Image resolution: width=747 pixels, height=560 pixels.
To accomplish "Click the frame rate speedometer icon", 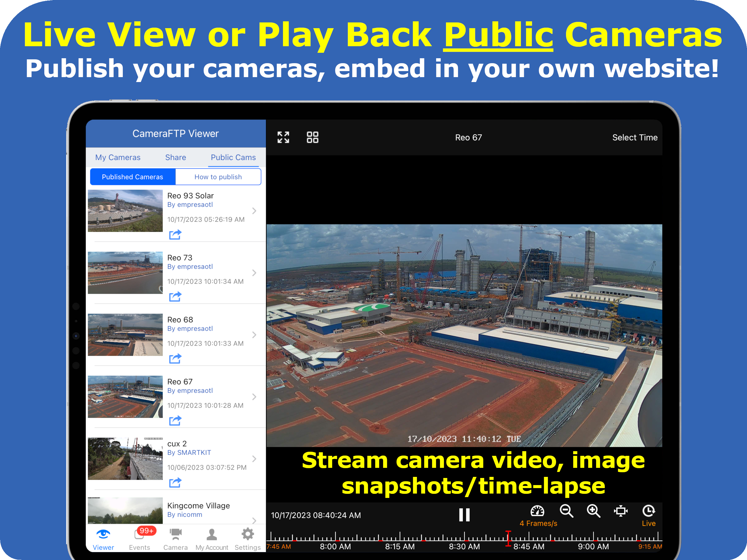I will (x=537, y=511).
